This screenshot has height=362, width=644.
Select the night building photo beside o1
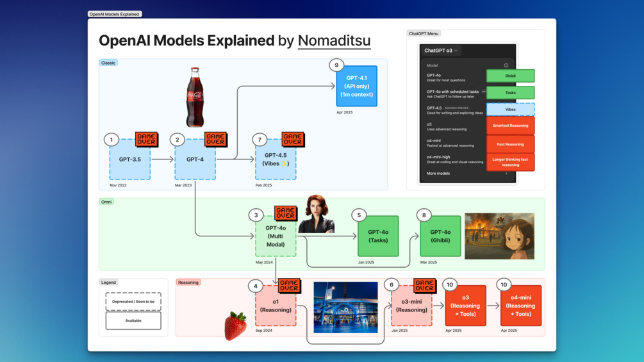tap(345, 307)
